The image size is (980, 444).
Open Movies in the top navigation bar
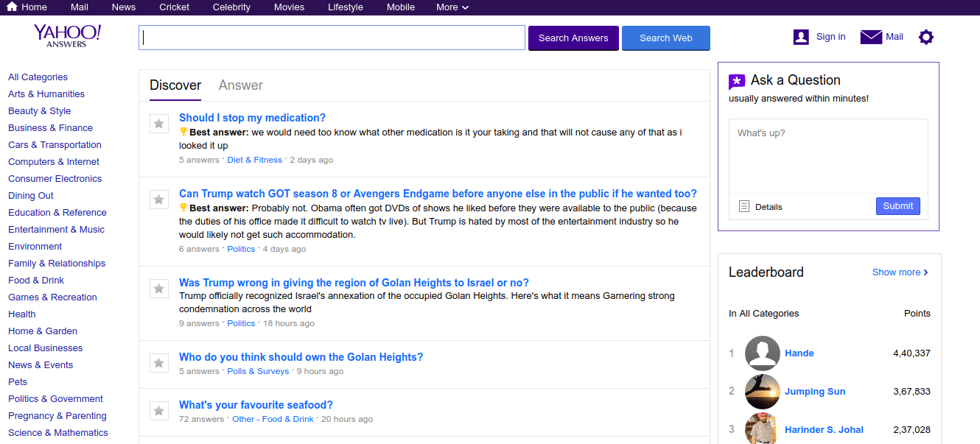tap(289, 7)
